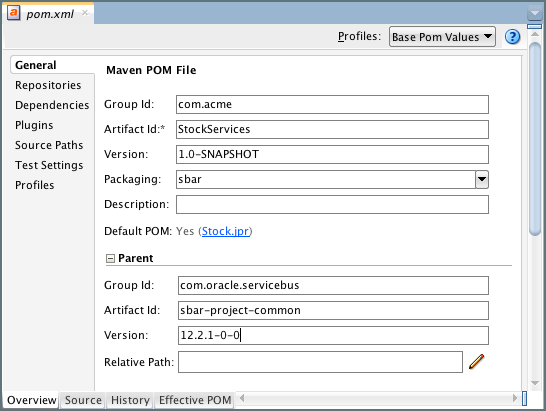
Task: Switch to the Source tab
Action: tap(83, 400)
